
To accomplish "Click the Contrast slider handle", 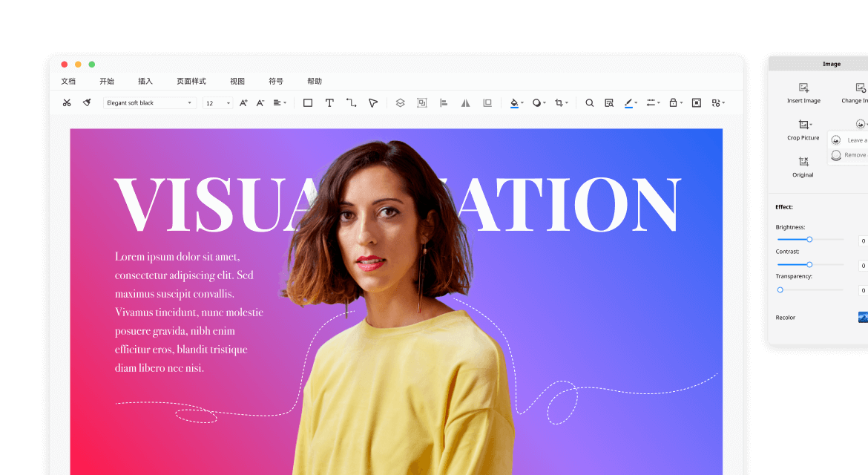I will pos(809,265).
